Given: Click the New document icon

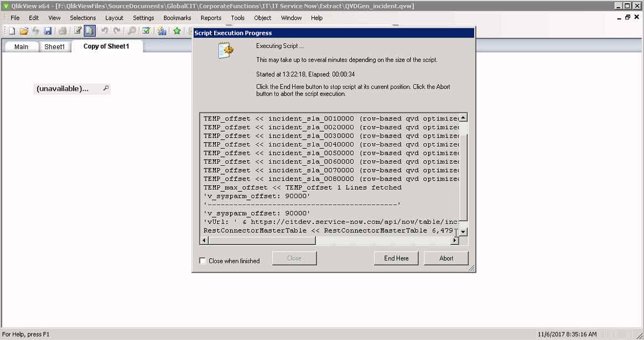Looking at the screenshot, I should click(12, 31).
